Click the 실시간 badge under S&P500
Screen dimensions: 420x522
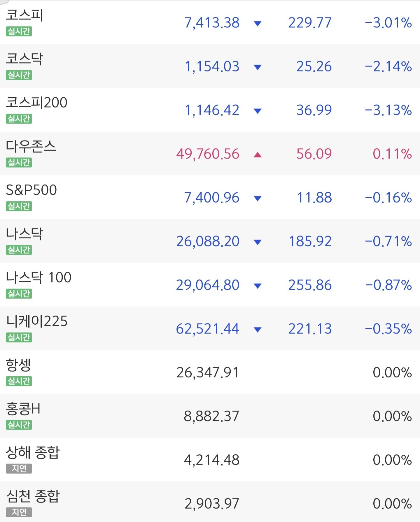click(x=19, y=206)
